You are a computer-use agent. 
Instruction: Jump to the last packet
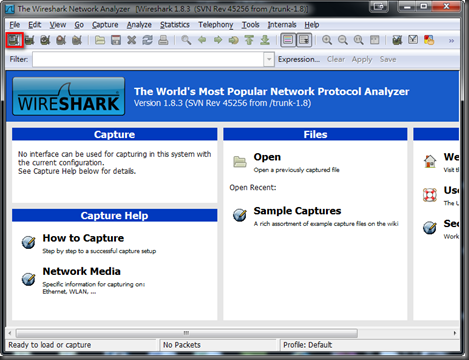tap(265, 40)
